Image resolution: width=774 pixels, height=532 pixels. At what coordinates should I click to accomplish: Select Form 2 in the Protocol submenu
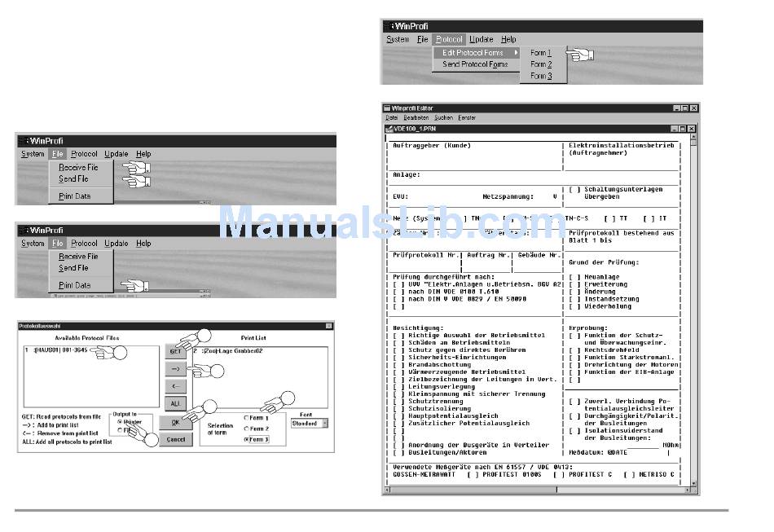click(540, 64)
